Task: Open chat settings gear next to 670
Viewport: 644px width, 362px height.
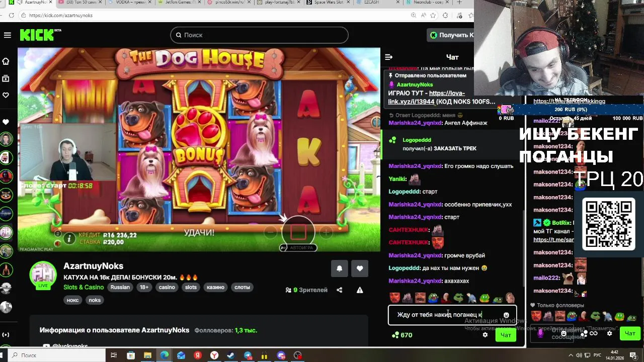Action: (x=485, y=335)
